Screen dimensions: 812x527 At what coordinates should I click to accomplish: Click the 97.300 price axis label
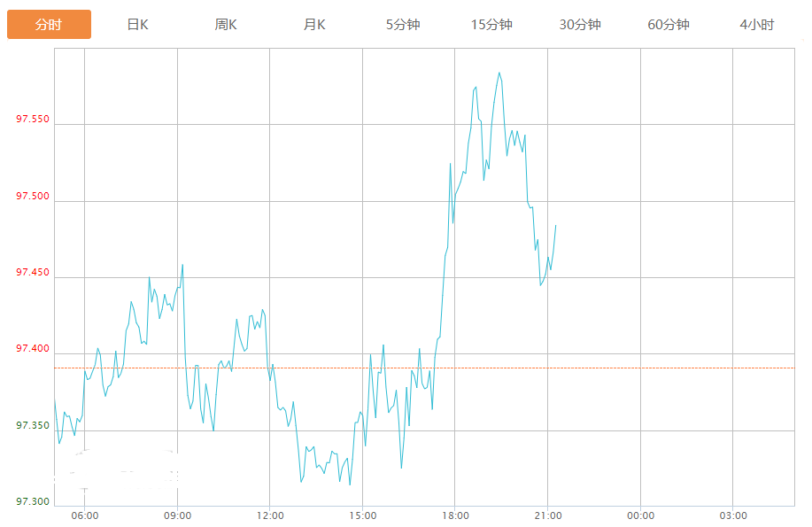(33, 502)
